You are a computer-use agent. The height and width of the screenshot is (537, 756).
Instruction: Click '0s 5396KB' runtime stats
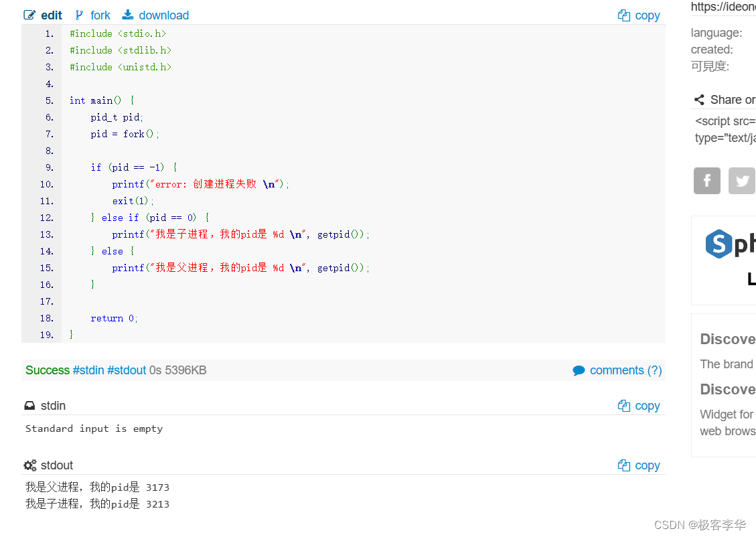click(178, 370)
